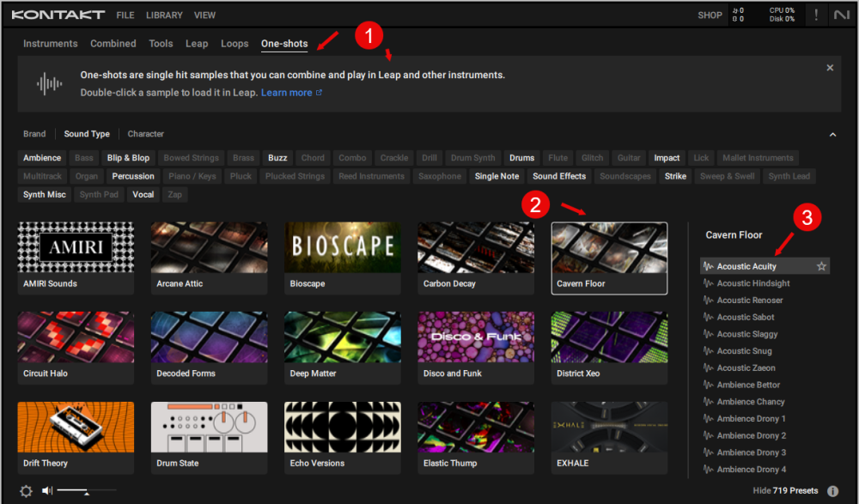Toggle the Ambience filter tag
The image size is (859, 504).
point(42,158)
